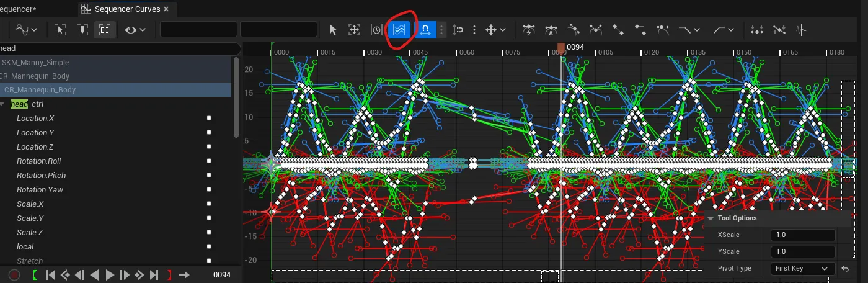Click the curve tree vertical scrollbar

point(236,97)
